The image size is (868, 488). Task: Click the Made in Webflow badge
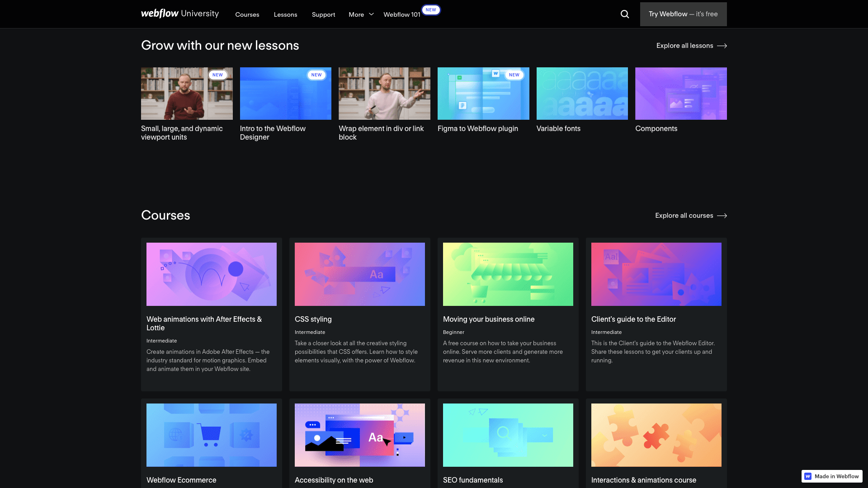point(832,476)
